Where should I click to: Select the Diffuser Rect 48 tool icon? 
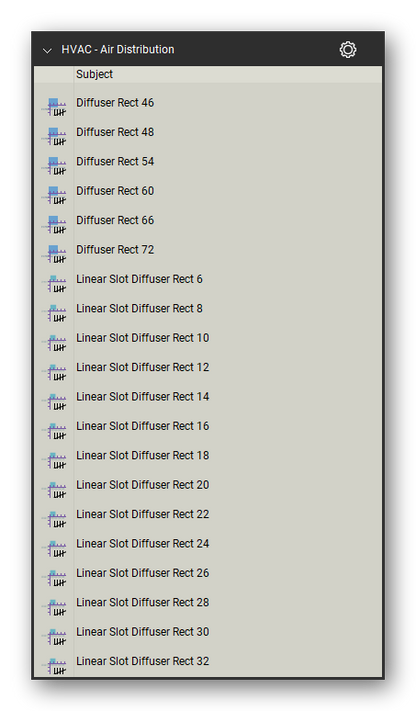coord(54,136)
